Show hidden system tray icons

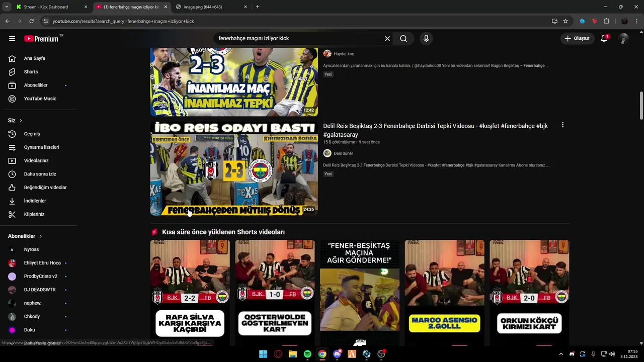[x=561, y=354]
